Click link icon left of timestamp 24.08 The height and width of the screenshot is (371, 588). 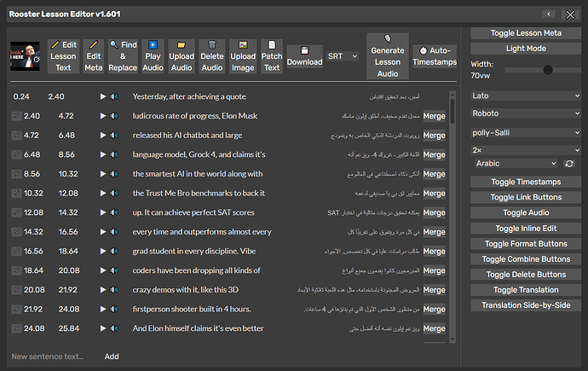(16, 328)
